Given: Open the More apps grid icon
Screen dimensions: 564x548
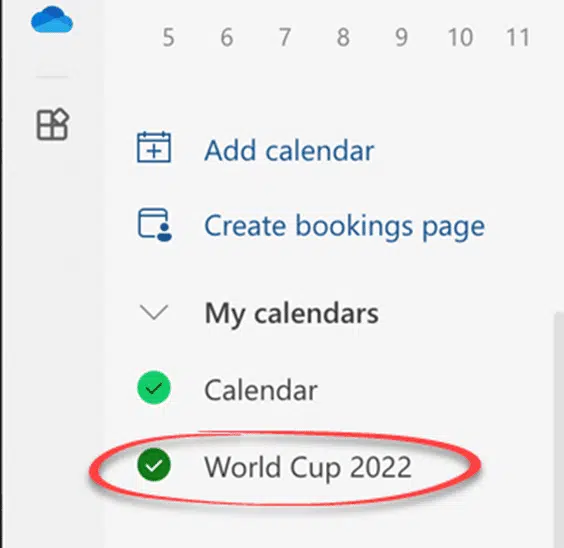Looking at the screenshot, I should [x=53, y=124].
